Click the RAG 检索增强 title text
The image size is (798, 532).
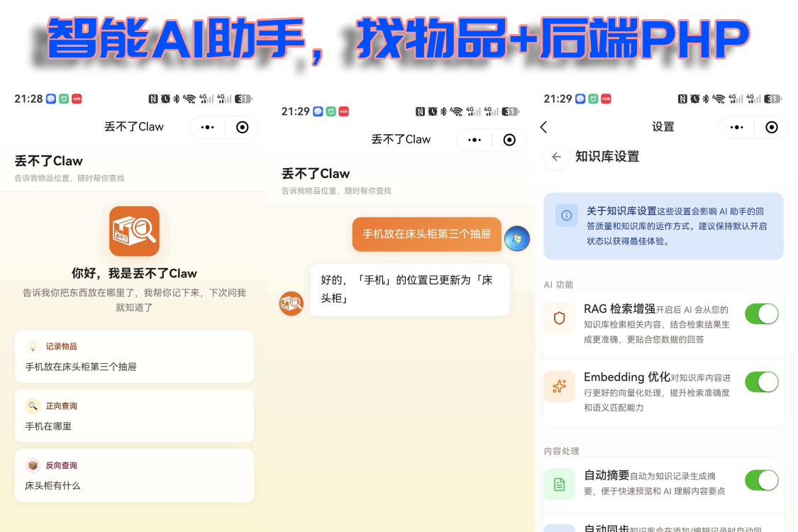tap(619, 309)
